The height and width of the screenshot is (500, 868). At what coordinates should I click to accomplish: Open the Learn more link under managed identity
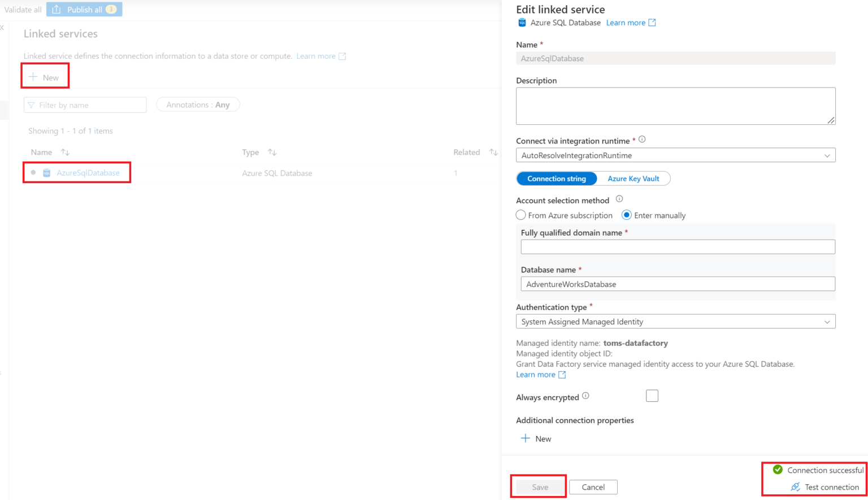536,374
